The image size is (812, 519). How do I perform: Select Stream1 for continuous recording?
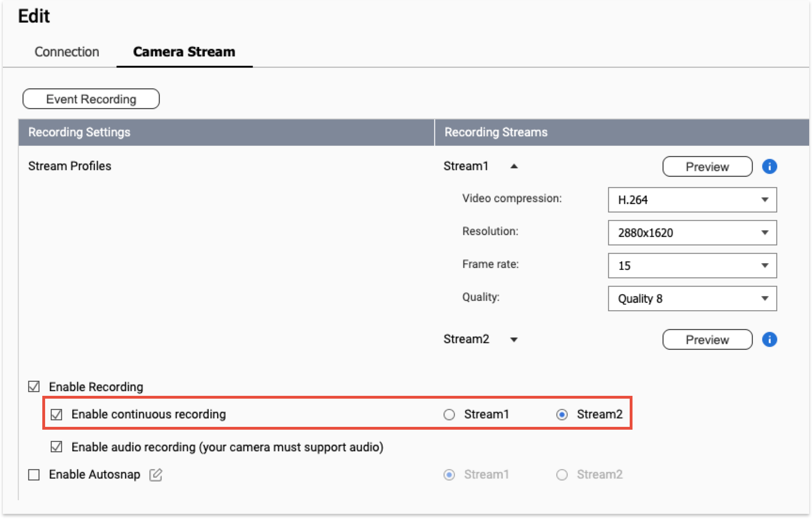[449, 414]
